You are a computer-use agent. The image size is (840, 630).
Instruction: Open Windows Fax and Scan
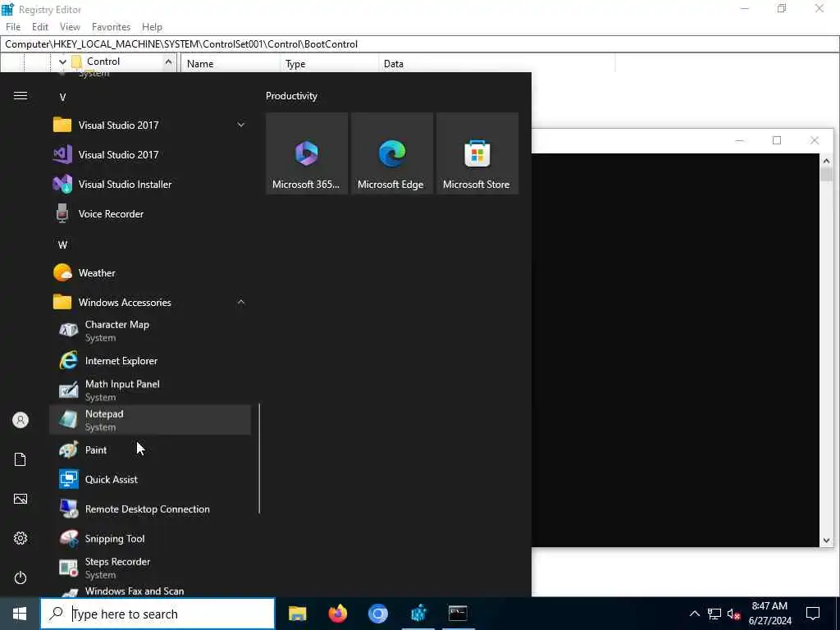(150, 591)
